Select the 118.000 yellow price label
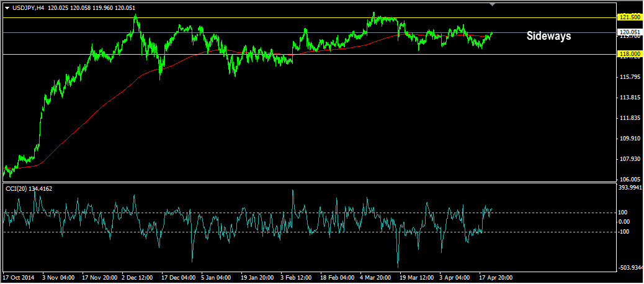This screenshot has height=284, width=644. [629, 55]
